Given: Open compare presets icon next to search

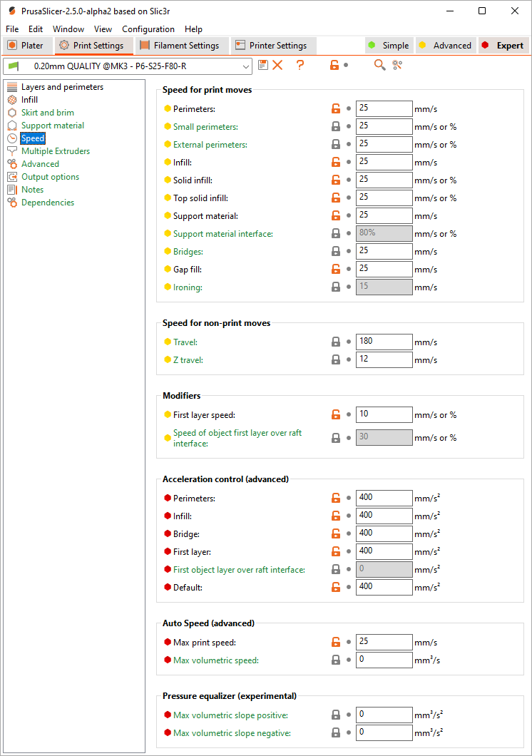Looking at the screenshot, I should click(x=397, y=65).
